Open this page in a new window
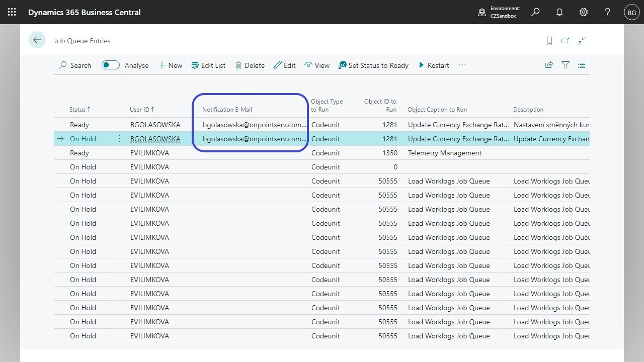Screen dimensions: 644x362 click(x=566, y=41)
